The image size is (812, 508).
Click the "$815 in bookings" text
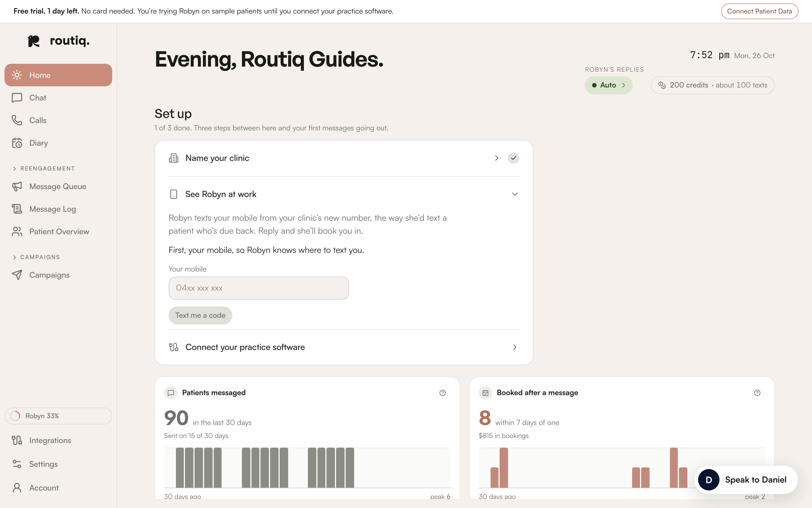(x=503, y=436)
